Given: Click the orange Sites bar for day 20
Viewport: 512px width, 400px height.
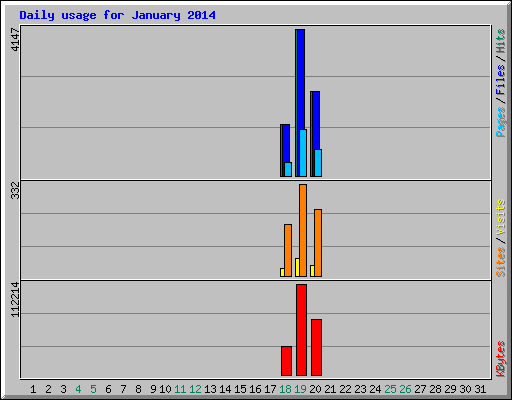Looking at the screenshot, I should 318,243.
